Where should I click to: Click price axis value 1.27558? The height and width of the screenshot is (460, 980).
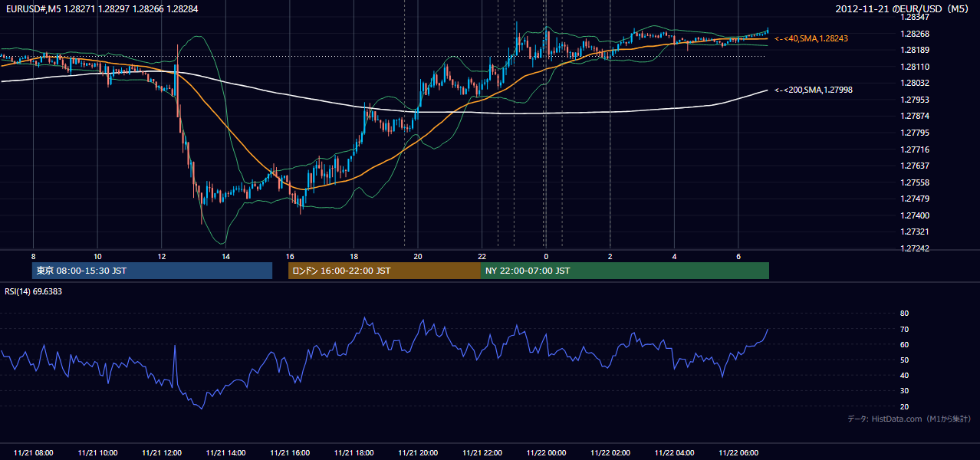click(x=915, y=182)
